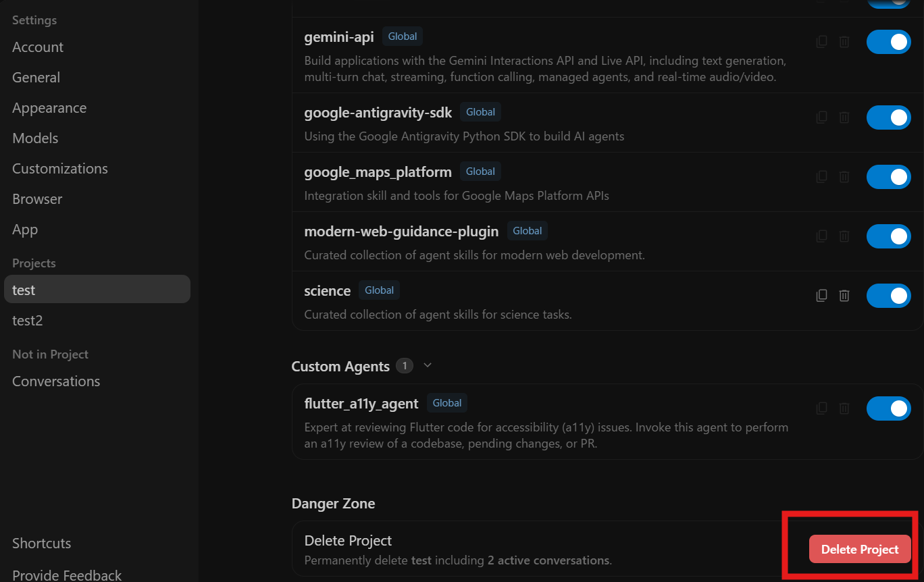Disable the science skill toggle
924x582 pixels.
[889, 296]
